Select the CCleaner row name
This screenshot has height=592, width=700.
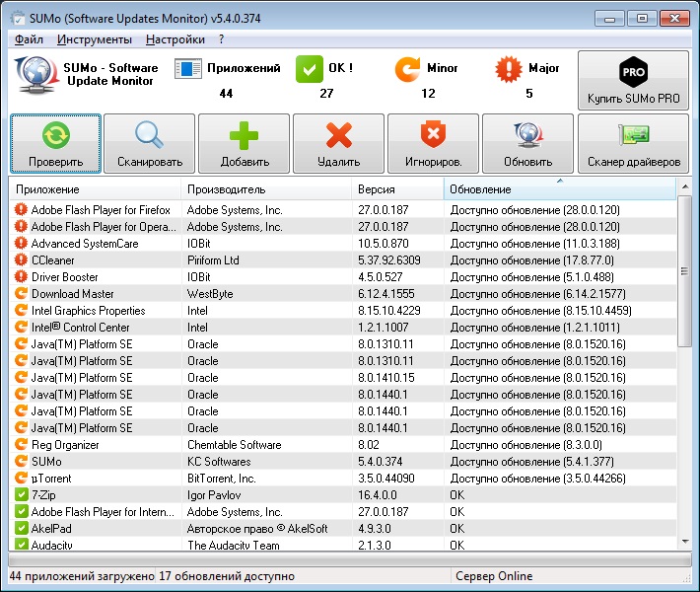pos(53,260)
